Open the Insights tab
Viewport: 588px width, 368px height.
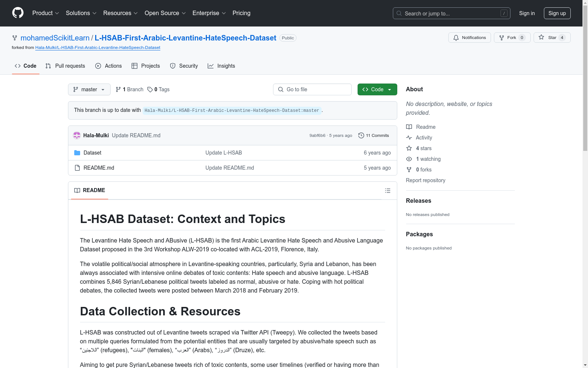[221, 66]
